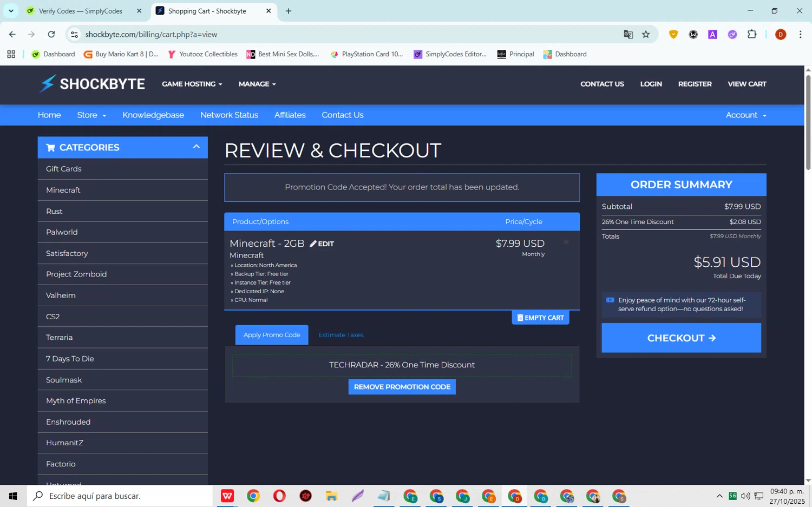The image size is (812, 507).
Task: Open Chrome three-dot menu
Action: pyautogui.click(x=800, y=34)
